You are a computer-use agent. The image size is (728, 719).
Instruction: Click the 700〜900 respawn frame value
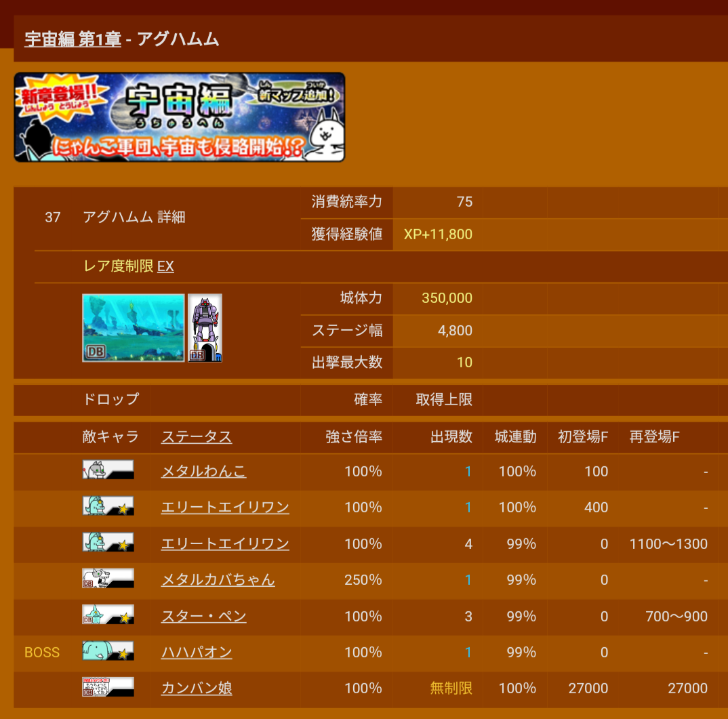tap(676, 617)
